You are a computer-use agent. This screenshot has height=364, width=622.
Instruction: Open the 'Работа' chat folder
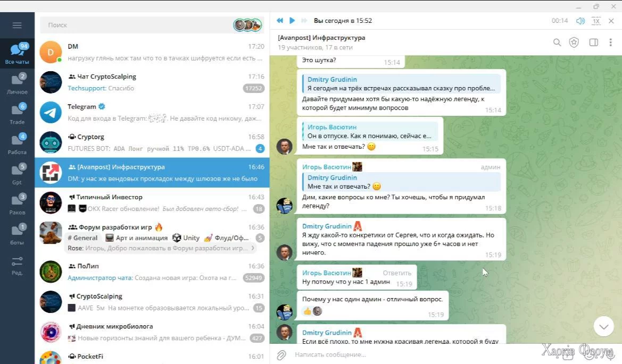(17, 144)
